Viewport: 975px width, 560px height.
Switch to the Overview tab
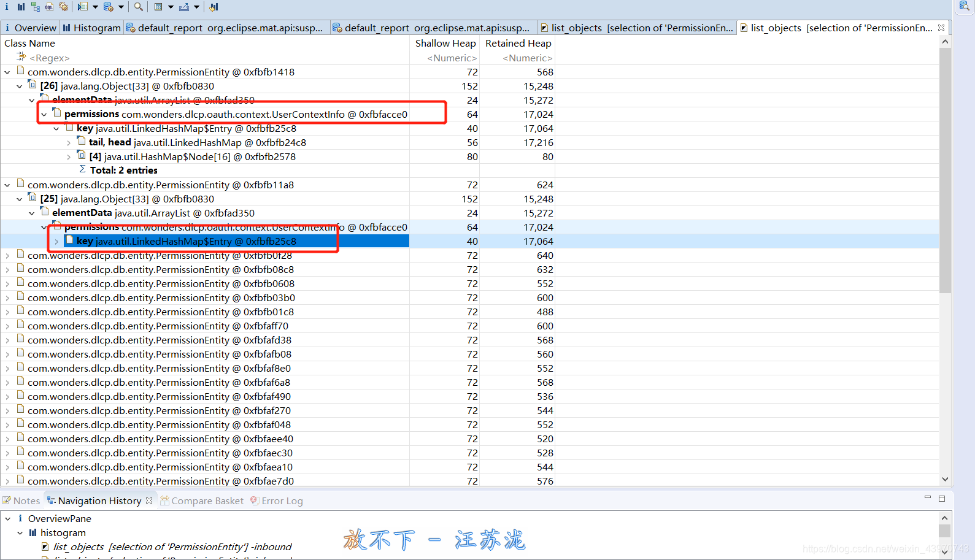tap(30, 28)
